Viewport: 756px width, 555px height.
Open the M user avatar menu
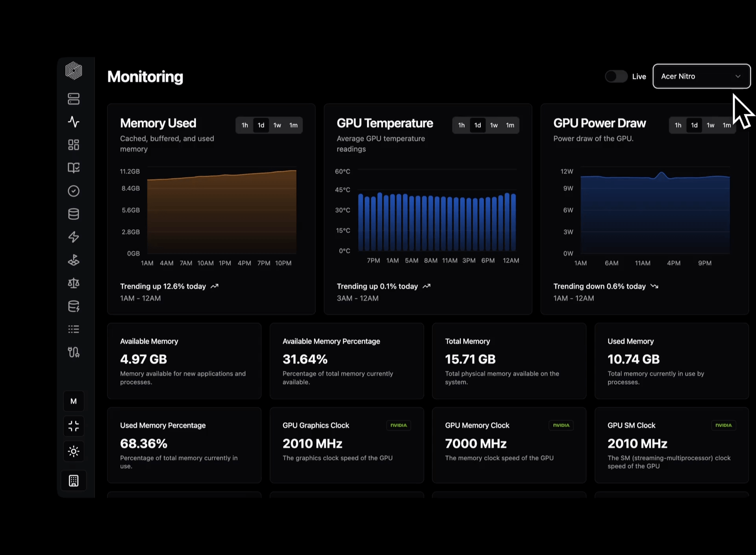[x=74, y=401]
